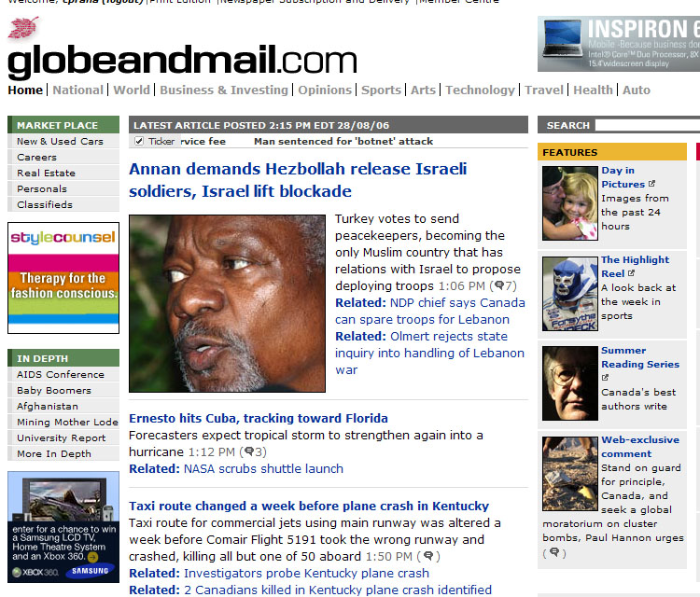Uncheck the Ticker checkbox
Screen dimensions: 700x597
(x=139, y=141)
